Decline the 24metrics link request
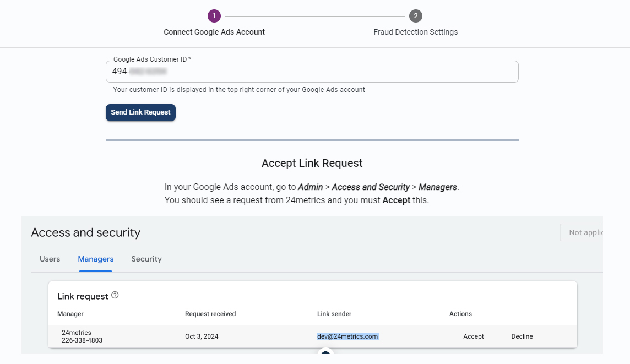Image resolution: width=630 pixels, height=364 pixels. click(x=522, y=336)
